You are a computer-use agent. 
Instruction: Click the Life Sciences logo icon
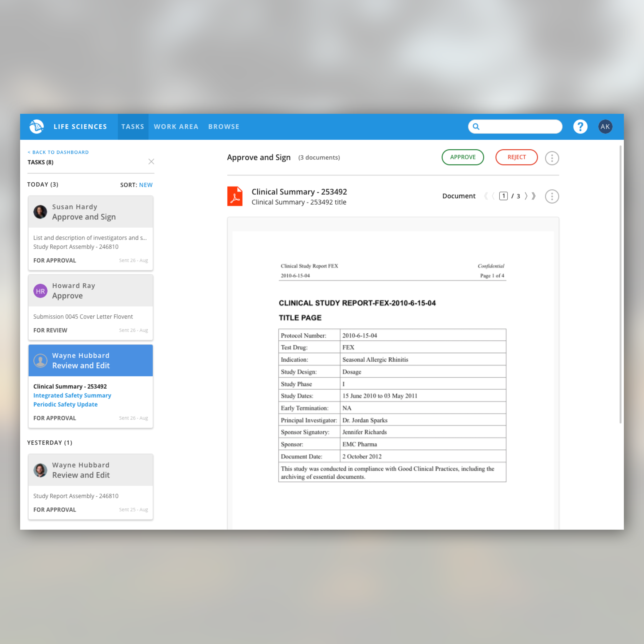[x=36, y=127]
